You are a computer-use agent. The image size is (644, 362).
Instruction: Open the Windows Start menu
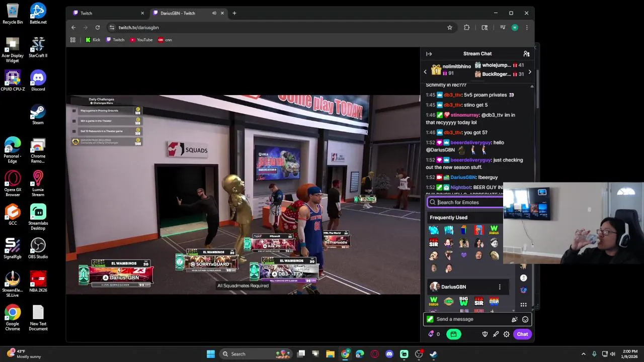(211, 354)
